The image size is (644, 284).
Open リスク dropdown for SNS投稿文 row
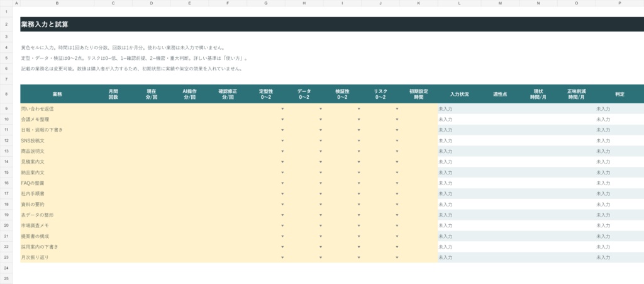(x=397, y=140)
